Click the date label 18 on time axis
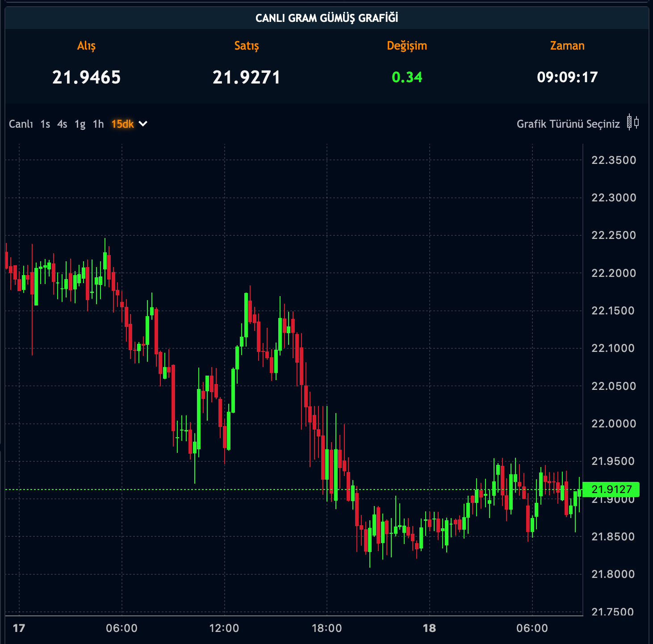653x644 pixels. point(429,628)
